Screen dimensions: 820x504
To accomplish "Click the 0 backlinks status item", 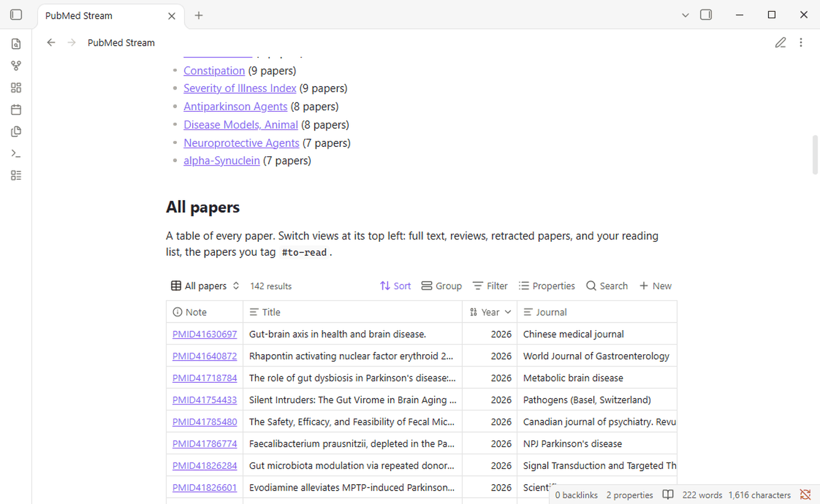I will [576, 495].
